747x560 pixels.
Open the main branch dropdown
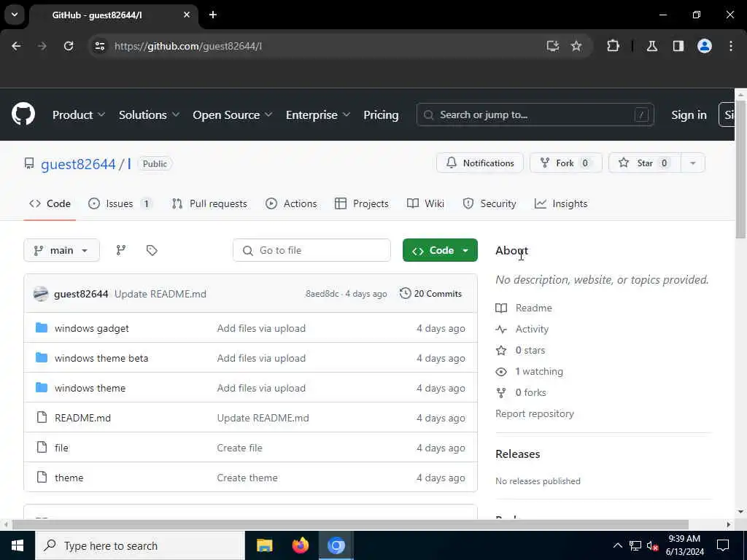61,250
